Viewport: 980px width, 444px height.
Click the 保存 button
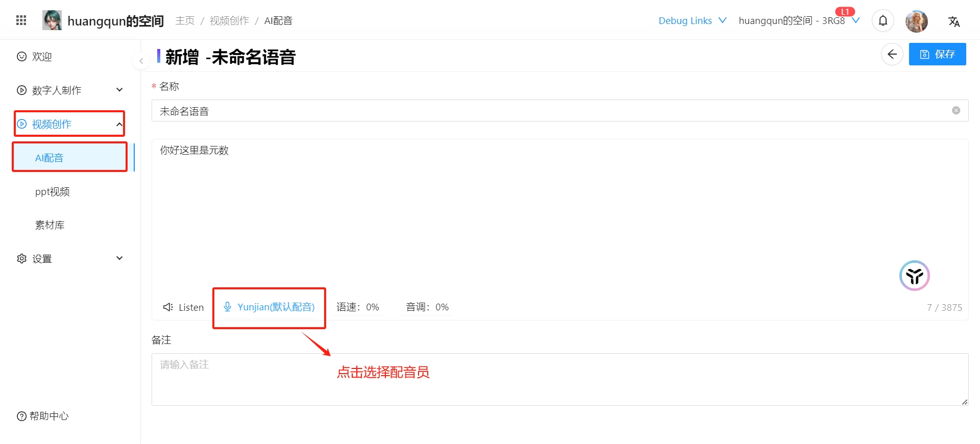pos(937,54)
